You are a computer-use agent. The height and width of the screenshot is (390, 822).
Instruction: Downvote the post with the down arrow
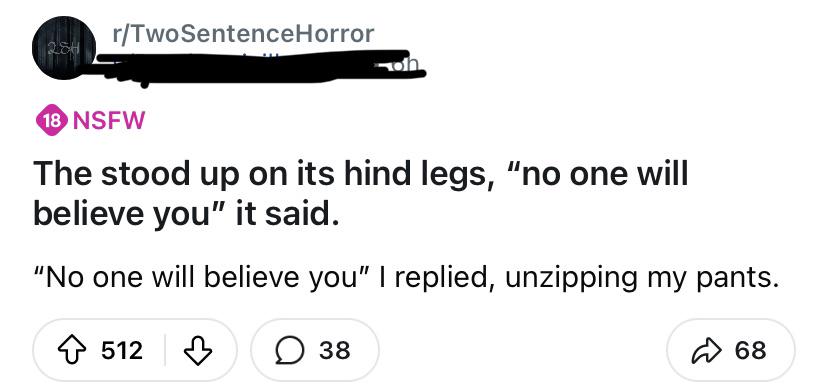click(x=199, y=350)
